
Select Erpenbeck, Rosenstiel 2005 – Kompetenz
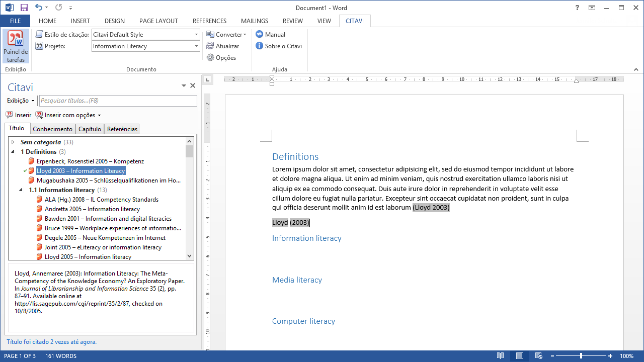[90, 161]
